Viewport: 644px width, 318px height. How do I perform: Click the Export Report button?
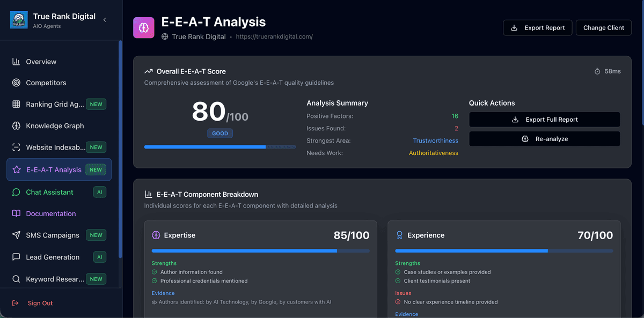[x=538, y=28]
